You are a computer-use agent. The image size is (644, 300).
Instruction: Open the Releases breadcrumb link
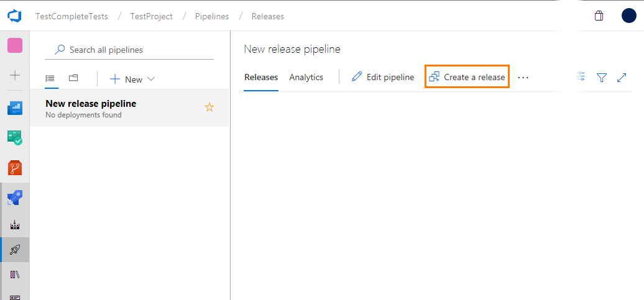tap(268, 16)
